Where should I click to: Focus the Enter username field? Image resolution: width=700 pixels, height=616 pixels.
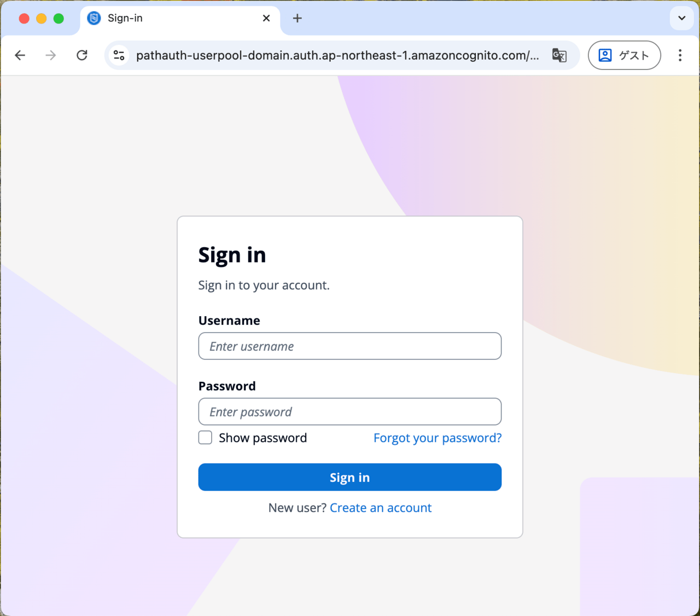350,346
